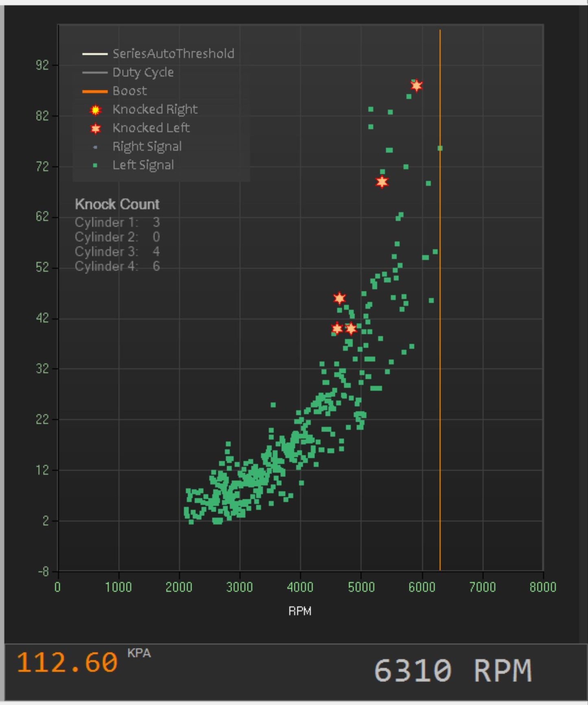Click the orange Boost line swatch in legend
The image size is (588, 705).
[95, 92]
